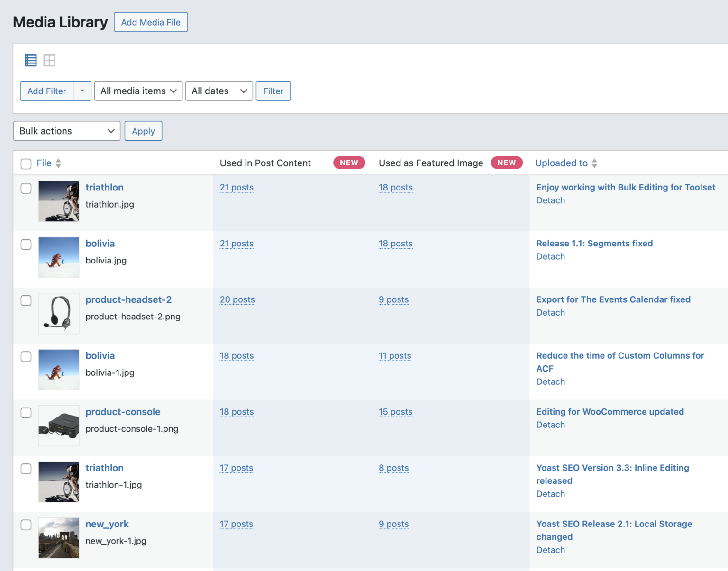The image size is (728, 571).
Task: View 18 posts content link for bolivia-1.jpg
Action: (237, 355)
